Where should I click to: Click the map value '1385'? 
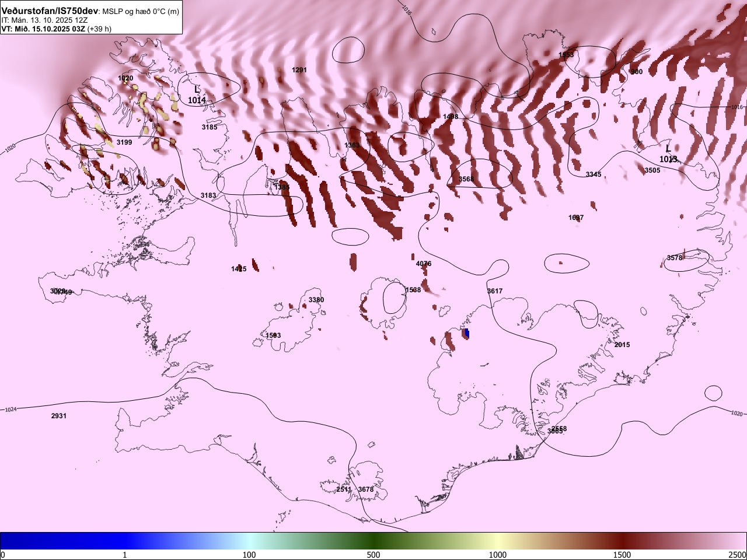(x=282, y=187)
